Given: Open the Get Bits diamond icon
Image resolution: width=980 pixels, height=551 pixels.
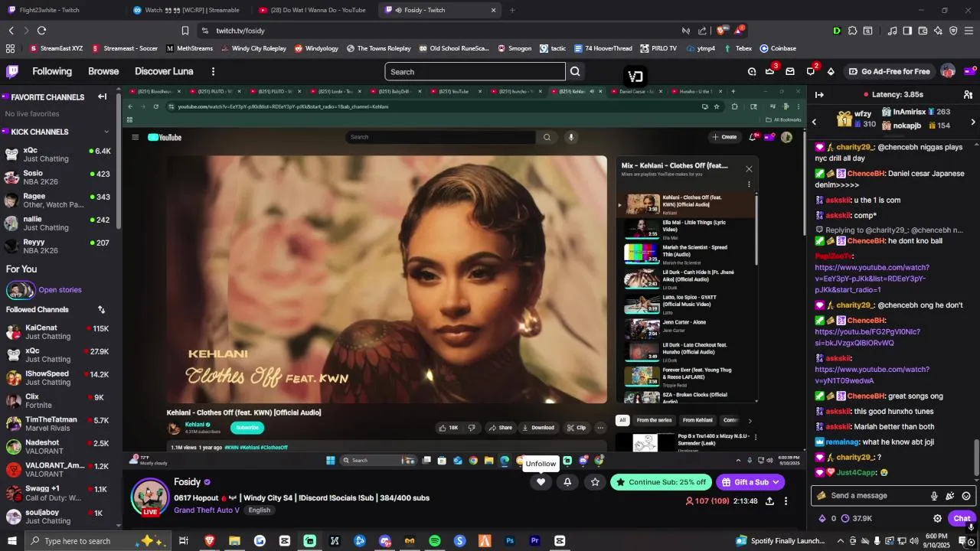Looking at the screenshot, I should point(831,71).
